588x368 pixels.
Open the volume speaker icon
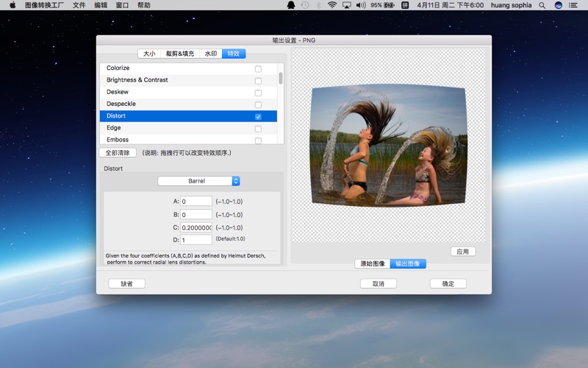[360, 5]
